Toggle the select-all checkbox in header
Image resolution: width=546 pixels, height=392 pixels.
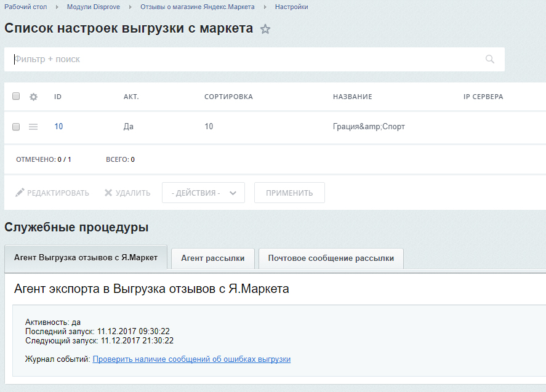17,97
